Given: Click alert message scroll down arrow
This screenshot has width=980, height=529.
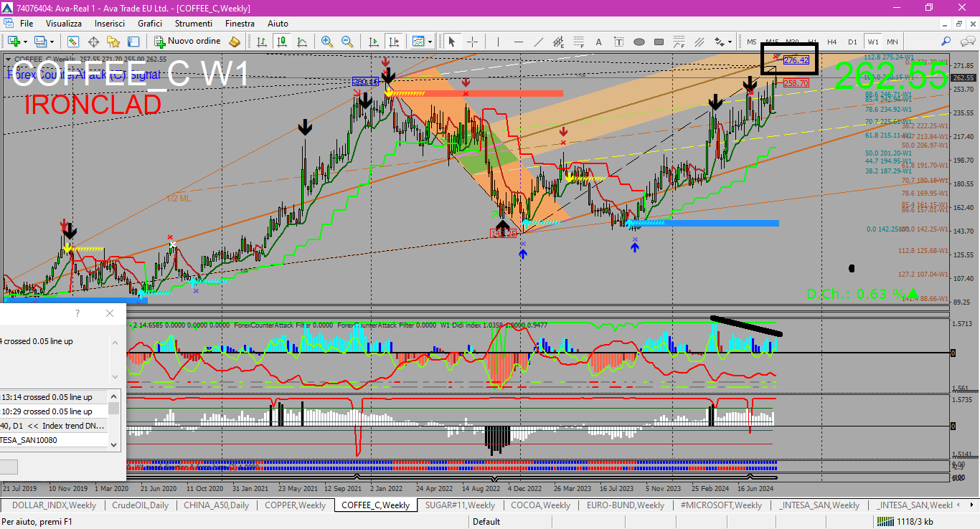Looking at the screenshot, I should (114, 376).
